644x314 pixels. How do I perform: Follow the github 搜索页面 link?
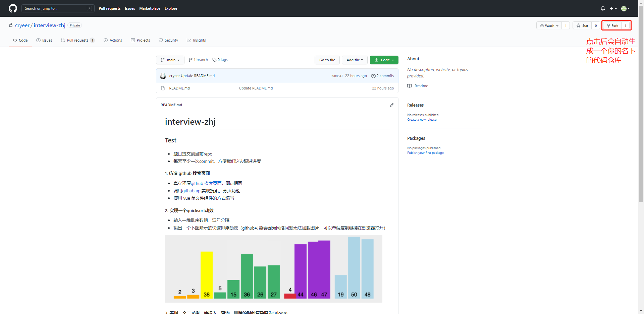click(x=206, y=183)
